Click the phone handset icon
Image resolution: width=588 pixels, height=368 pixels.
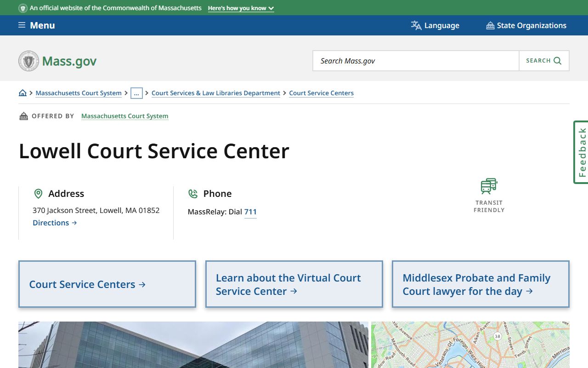(x=193, y=194)
